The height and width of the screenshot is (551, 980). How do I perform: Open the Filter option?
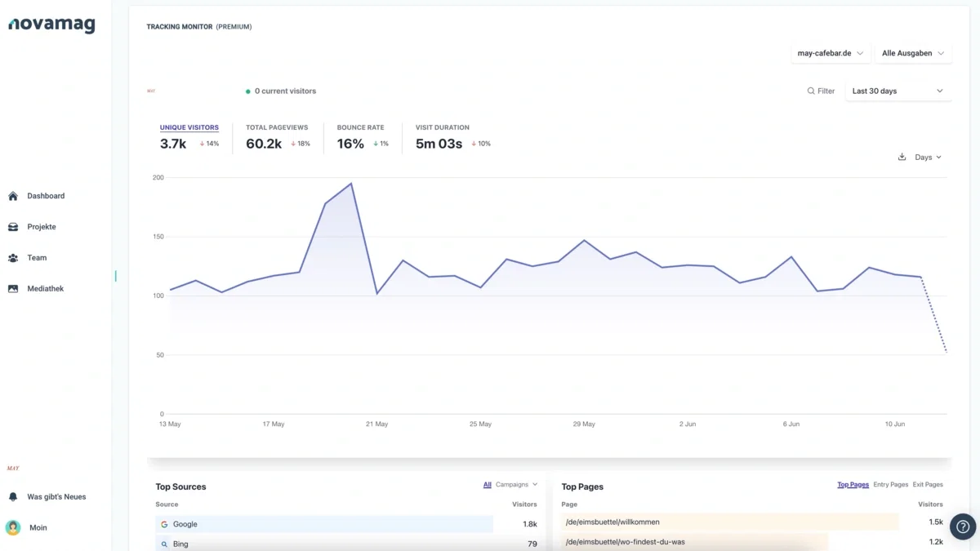[821, 91]
